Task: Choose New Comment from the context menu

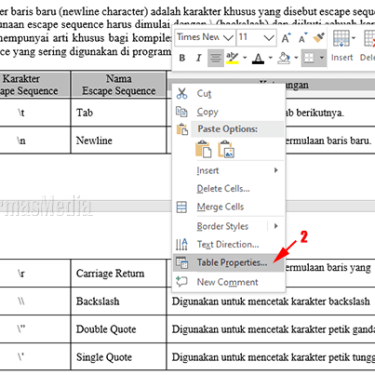Action: [x=228, y=282]
